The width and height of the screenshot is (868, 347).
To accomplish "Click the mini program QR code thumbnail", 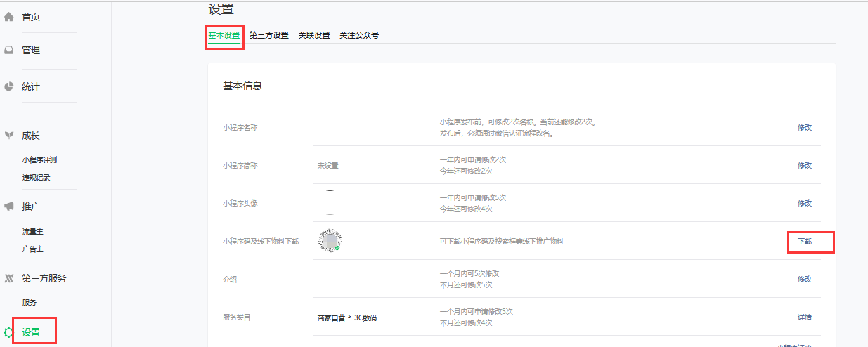I will point(330,240).
